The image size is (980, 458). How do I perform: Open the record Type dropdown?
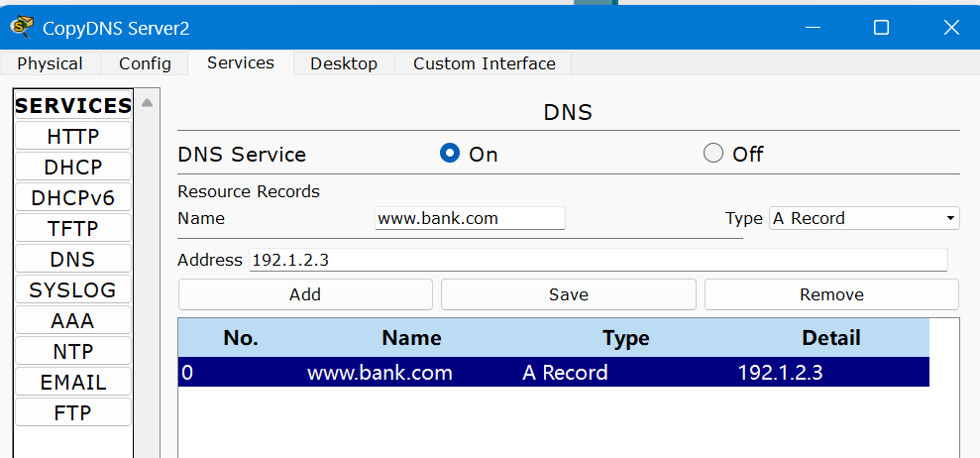(x=864, y=218)
